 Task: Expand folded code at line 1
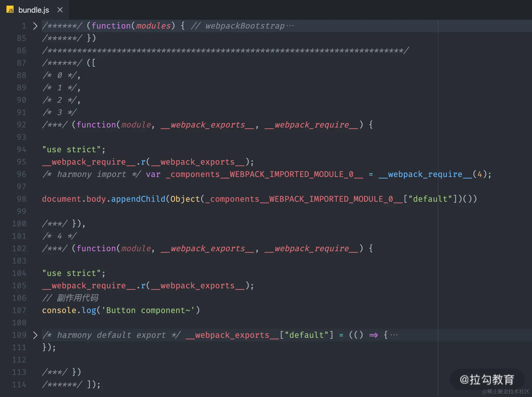(35, 26)
